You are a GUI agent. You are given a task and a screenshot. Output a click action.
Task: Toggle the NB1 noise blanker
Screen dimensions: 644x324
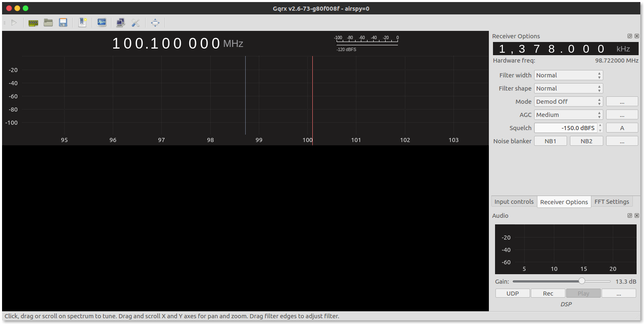(x=550, y=141)
